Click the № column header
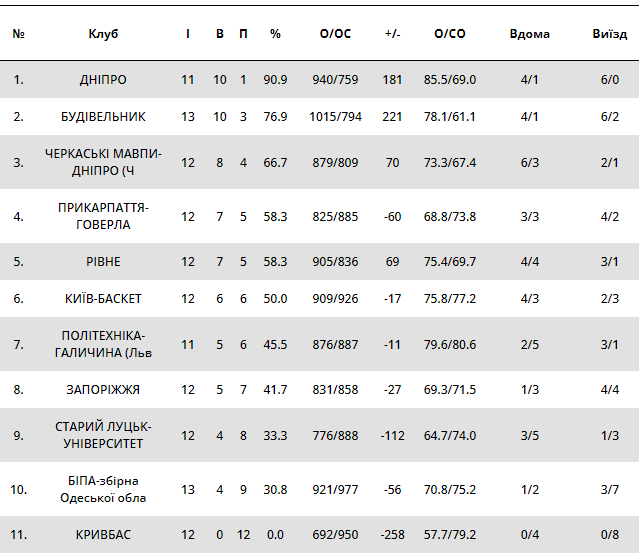The image size is (639, 559). coord(19,34)
